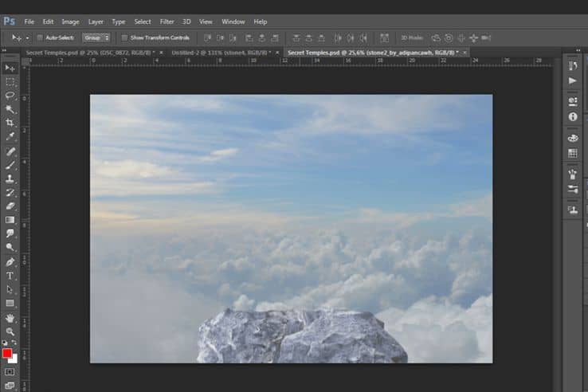
Task: Select the Zoom tool in toolbox
Action: tap(10, 331)
